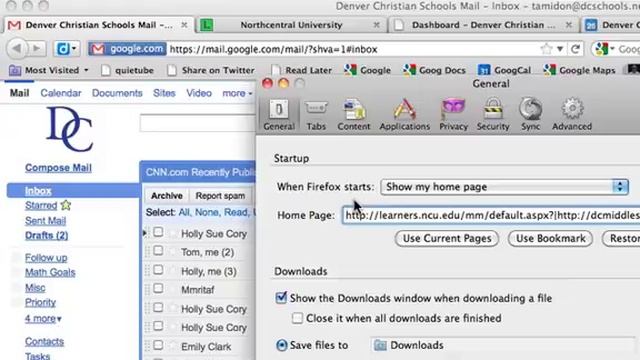Click the Use Bookmark button
Viewport: 640px width, 360px height.
[551, 238]
